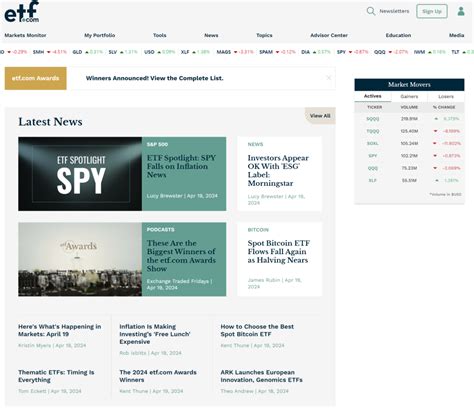
Task: Open the etf Awards show thumbnail image
Action: point(80,259)
